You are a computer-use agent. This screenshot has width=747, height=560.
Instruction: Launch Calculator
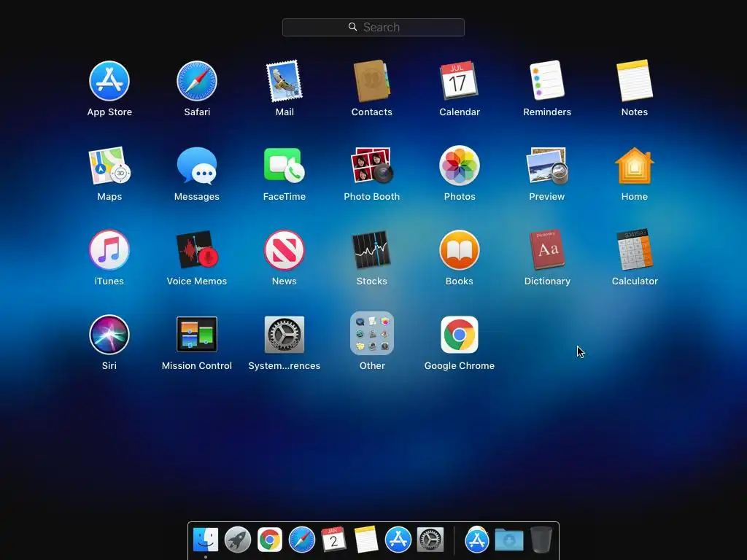(635, 250)
